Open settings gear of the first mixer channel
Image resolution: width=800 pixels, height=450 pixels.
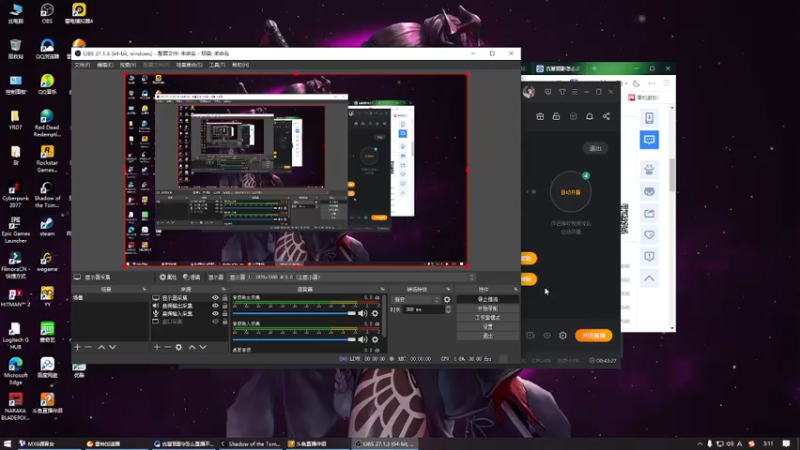coord(375,313)
